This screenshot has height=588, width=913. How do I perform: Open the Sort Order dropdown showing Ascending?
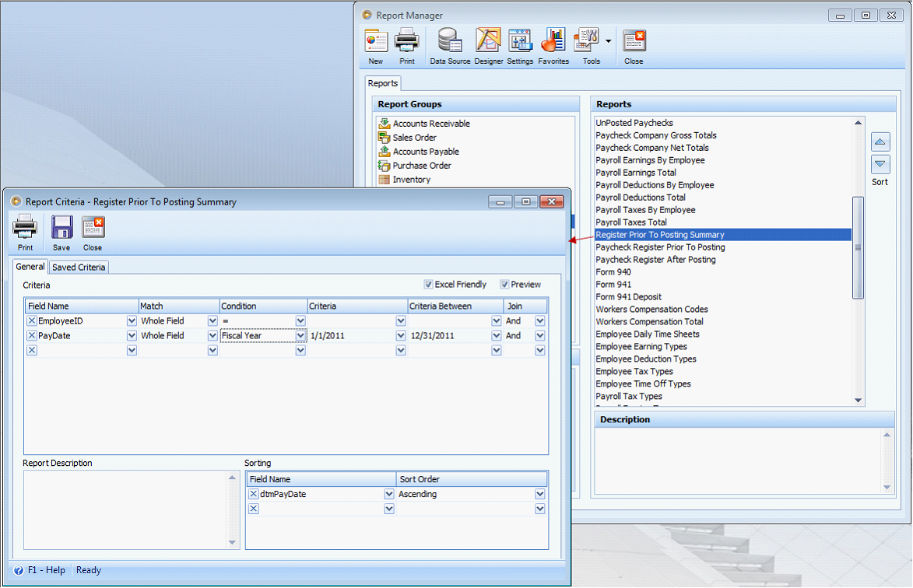pos(539,494)
